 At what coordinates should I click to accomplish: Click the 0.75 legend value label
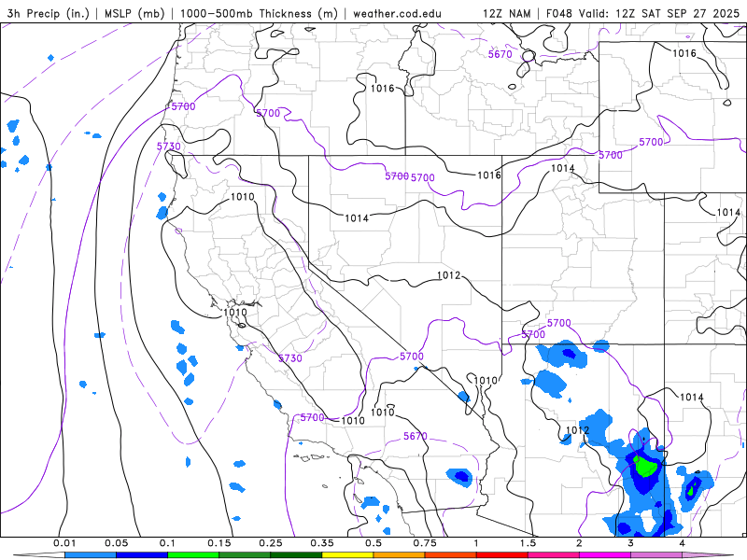click(x=425, y=543)
